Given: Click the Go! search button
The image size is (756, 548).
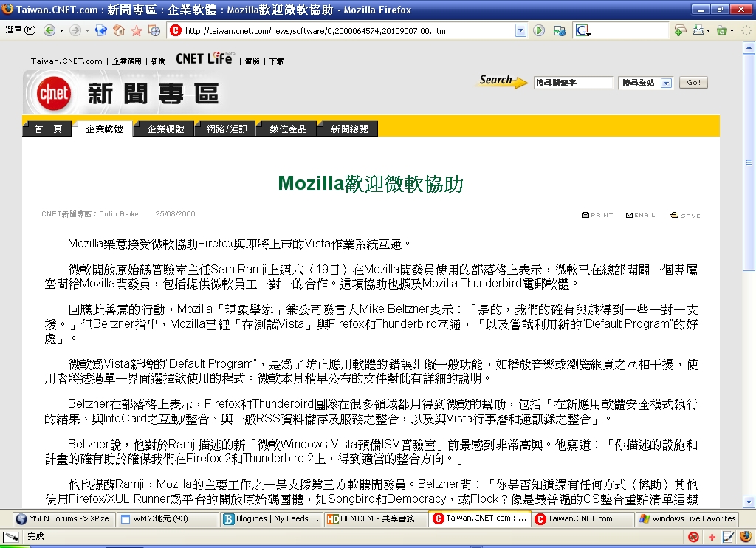Looking at the screenshot, I should tap(693, 83).
